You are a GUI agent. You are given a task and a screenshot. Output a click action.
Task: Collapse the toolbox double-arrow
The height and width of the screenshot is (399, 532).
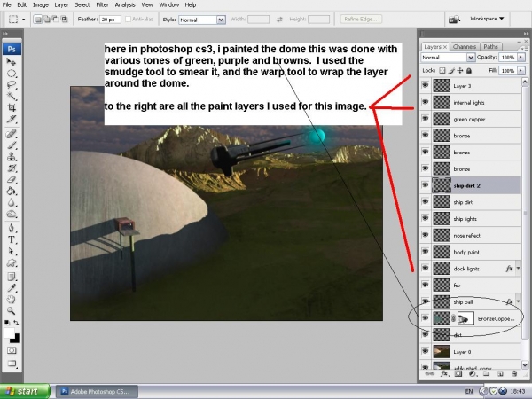click(5, 34)
